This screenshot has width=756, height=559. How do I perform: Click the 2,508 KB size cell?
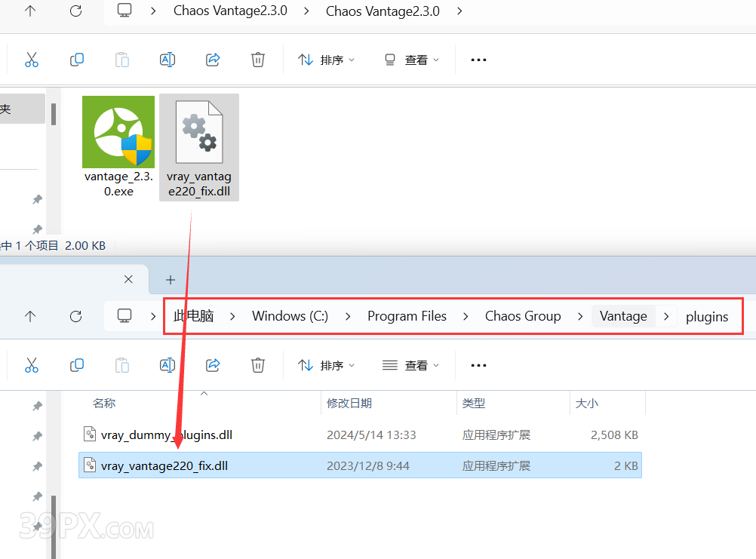click(x=614, y=435)
